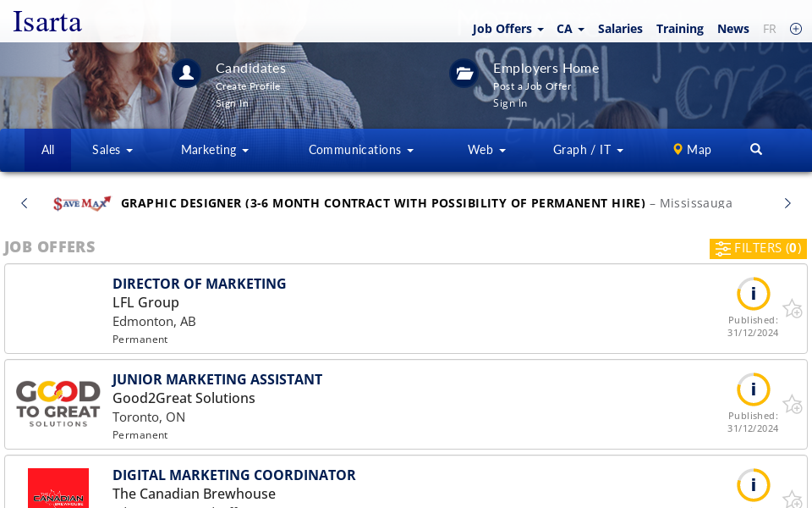The image size is (812, 508).
Task: Click the info icon on Digital Marketing Coordinator
Action: point(754,485)
